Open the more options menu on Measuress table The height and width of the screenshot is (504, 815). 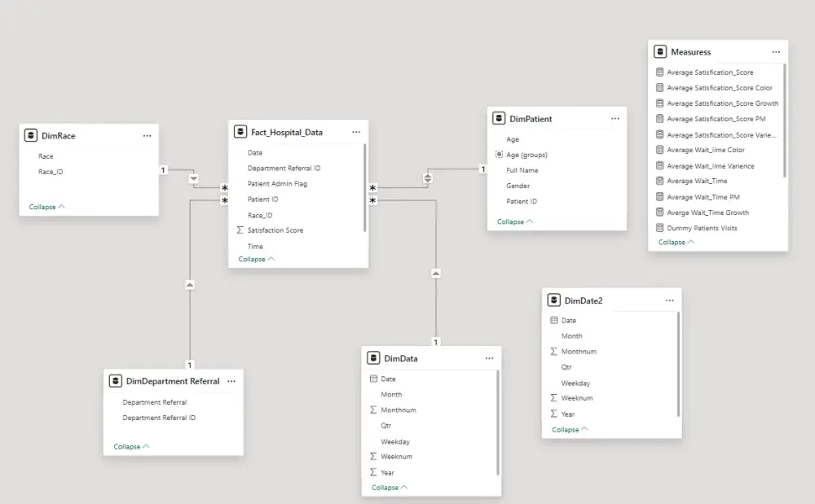click(x=775, y=50)
